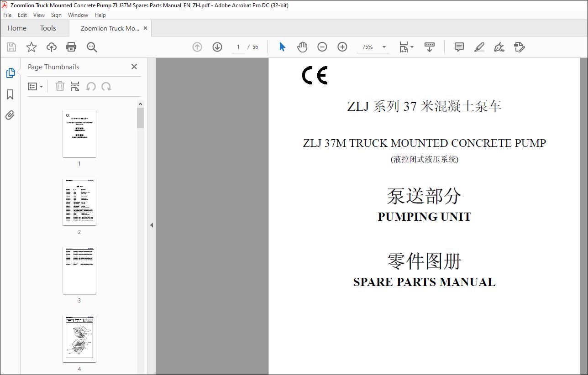Viewport: 588px width, 375px height.
Task: Collapse the navigation pane arrow
Action: click(152, 225)
